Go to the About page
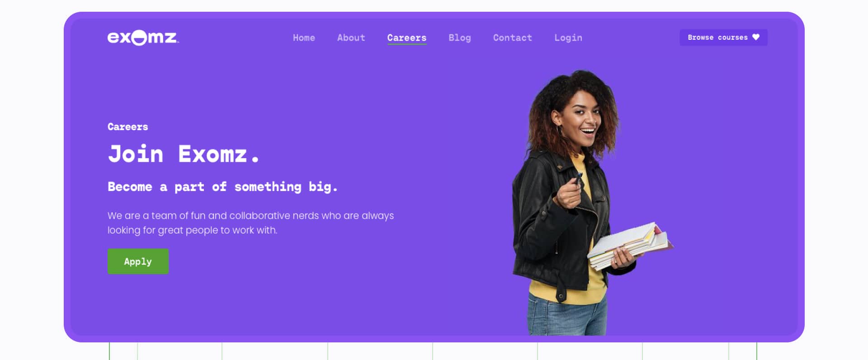 point(351,38)
